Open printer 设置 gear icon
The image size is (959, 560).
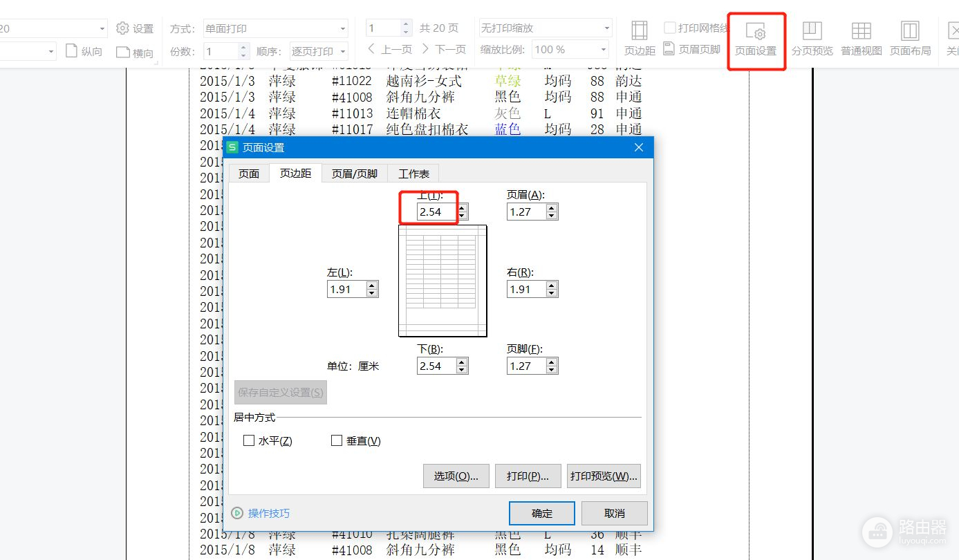coord(135,28)
